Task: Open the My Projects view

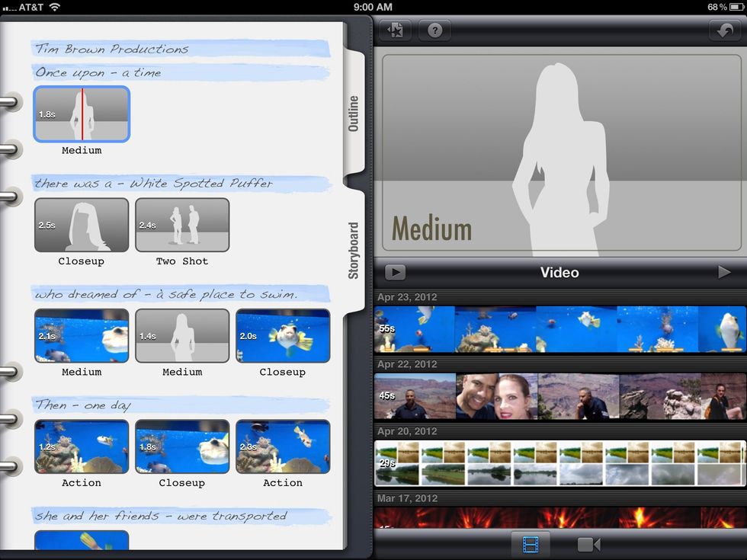Action: [395, 30]
